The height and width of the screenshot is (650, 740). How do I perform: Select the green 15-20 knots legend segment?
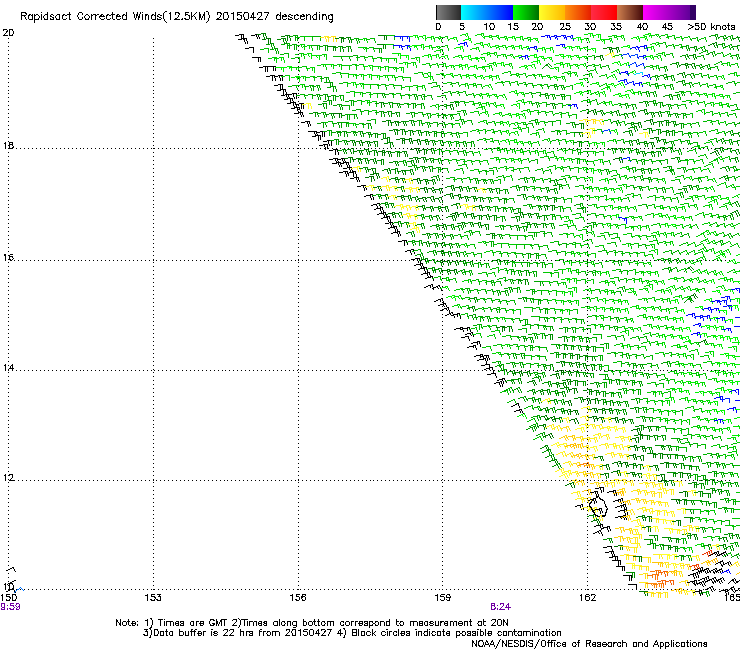[x=526, y=12]
